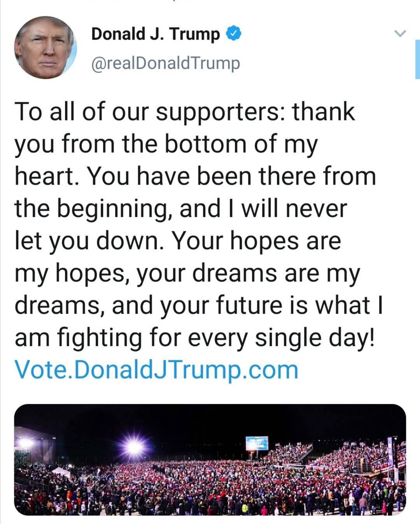Click the blue scrollbar indicator on right edge
This screenshot has height=524, width=420.
pyautogui.click(x=417, y=59)
